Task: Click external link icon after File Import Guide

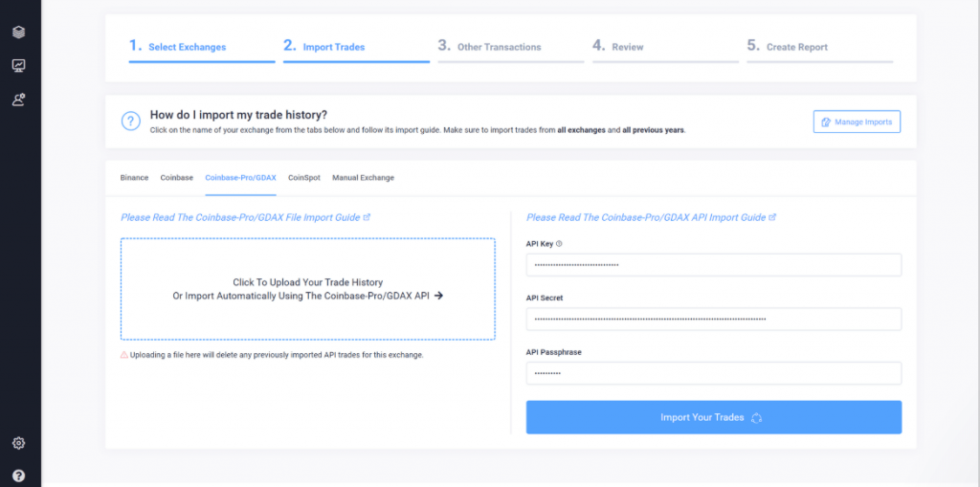Action: coord(367,217)
